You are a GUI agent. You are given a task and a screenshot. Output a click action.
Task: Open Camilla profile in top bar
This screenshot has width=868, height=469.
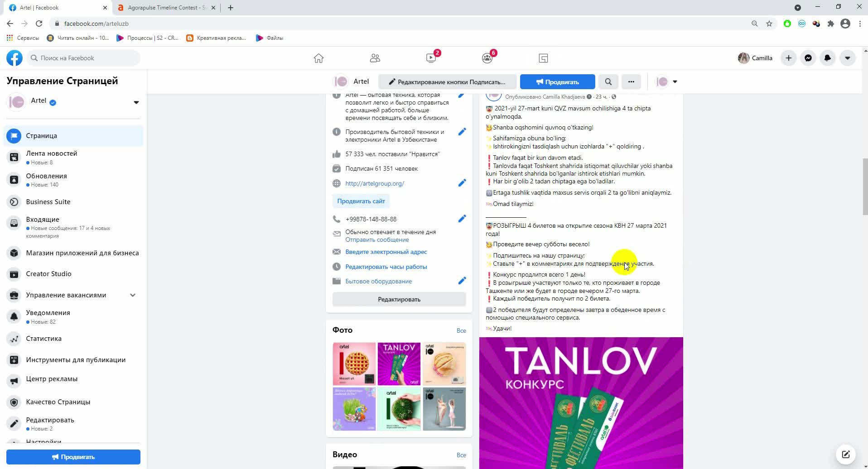click(755, 58)
